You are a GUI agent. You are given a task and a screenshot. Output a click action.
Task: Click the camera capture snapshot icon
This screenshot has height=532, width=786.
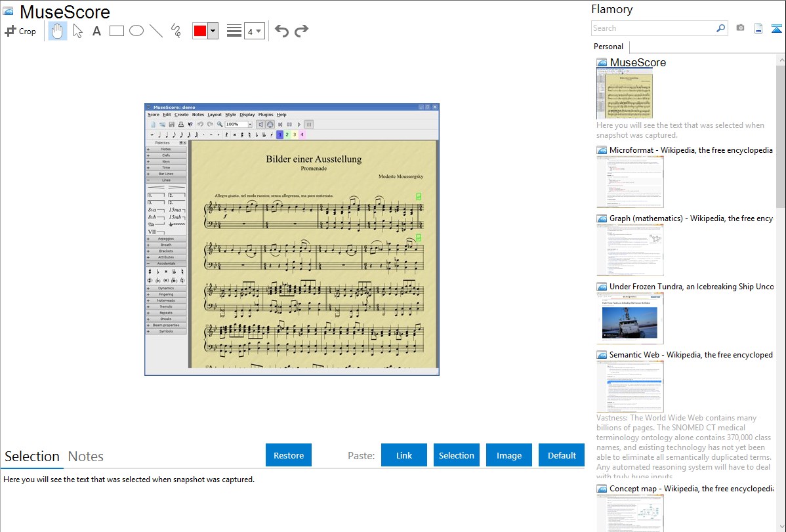[x=740, y=28]
